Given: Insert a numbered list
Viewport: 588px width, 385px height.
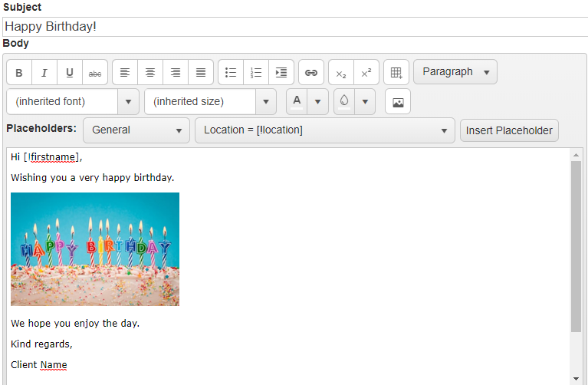Looking at the screenshot, I should click(256, 72).
